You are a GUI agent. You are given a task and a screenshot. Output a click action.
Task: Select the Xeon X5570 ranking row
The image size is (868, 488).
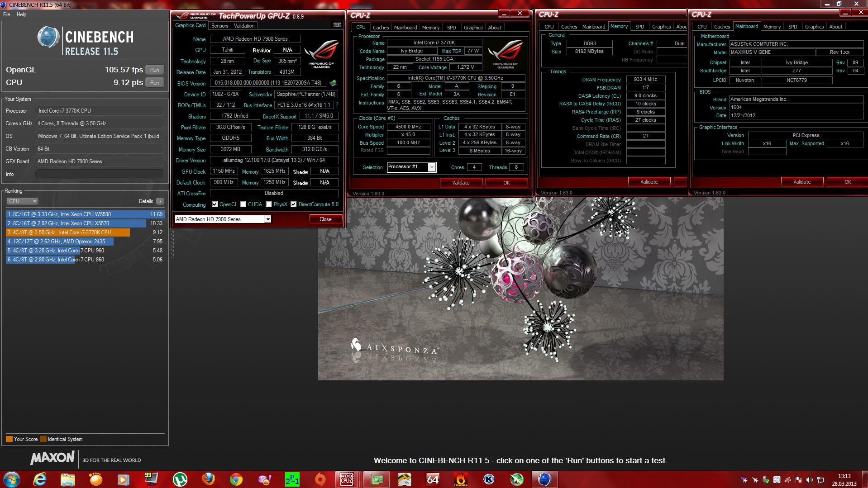pyautogui.click(x=85, y=223)
